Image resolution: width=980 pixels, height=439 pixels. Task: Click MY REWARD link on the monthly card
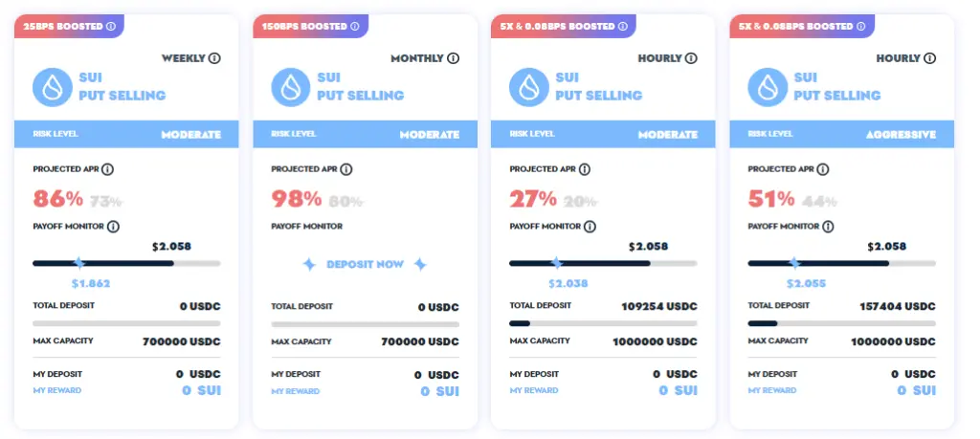[x=296, y=390]
